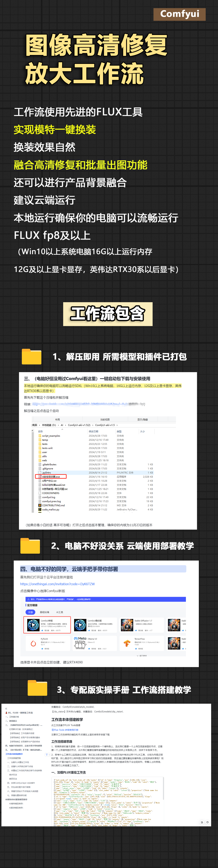The width and height of the screenshot is (218, 868).
Task: Click the A绘世启动器.exe launcher icon
Action: (x=40, y=477)
